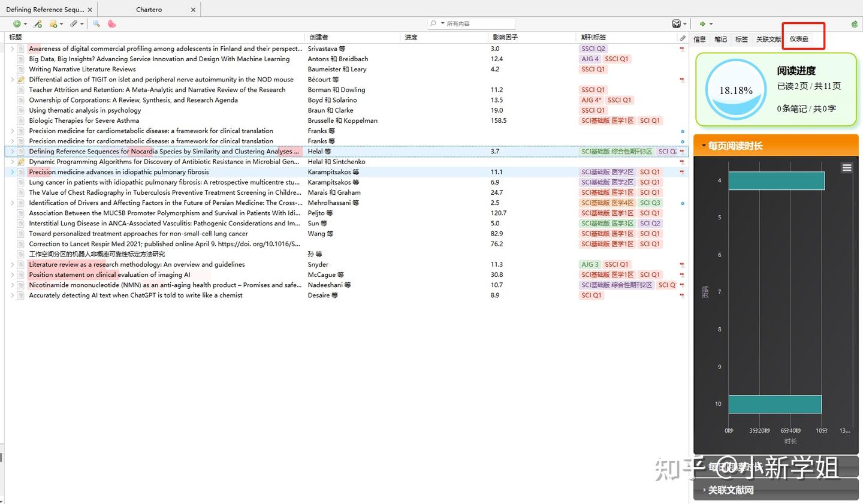
Task: Open the 标签 tab in item pane
Action: coord(741,40)
